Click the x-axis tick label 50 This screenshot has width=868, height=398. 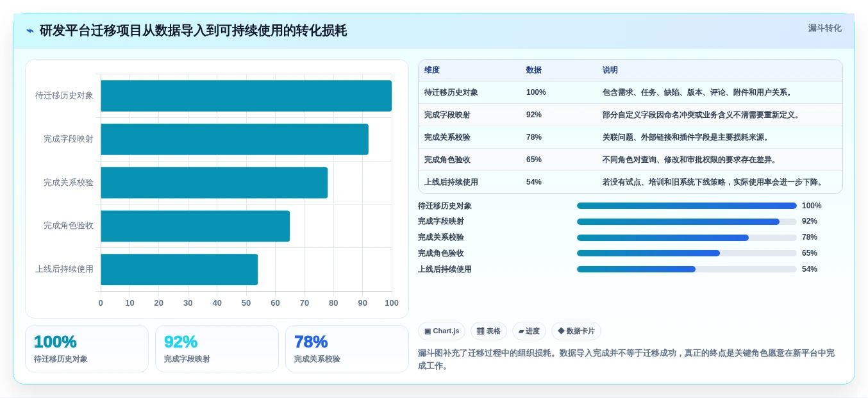[x=246, y=303]
